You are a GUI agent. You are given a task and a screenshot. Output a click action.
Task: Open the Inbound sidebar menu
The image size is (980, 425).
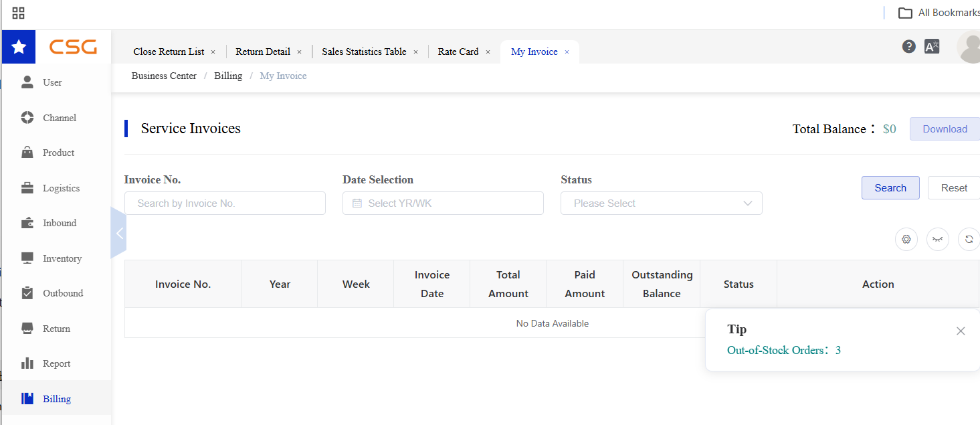tap(56, 223)
